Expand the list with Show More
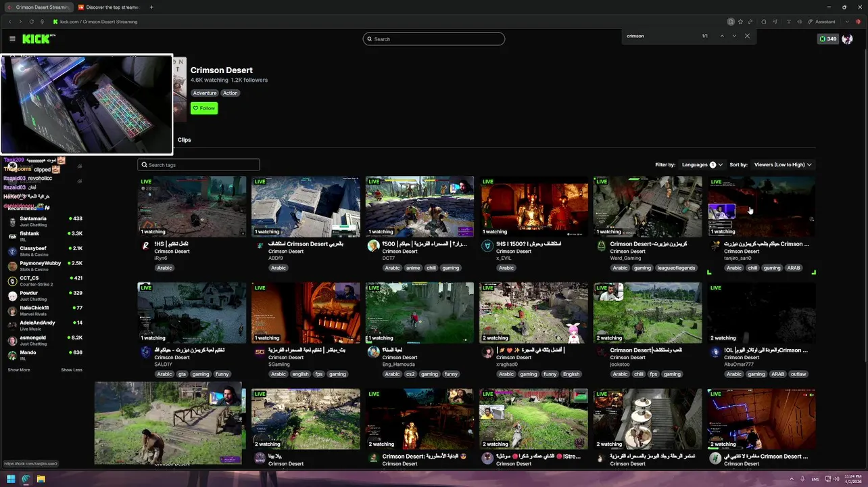The width and height of the screenshot is (868, 487). point(19,370)
